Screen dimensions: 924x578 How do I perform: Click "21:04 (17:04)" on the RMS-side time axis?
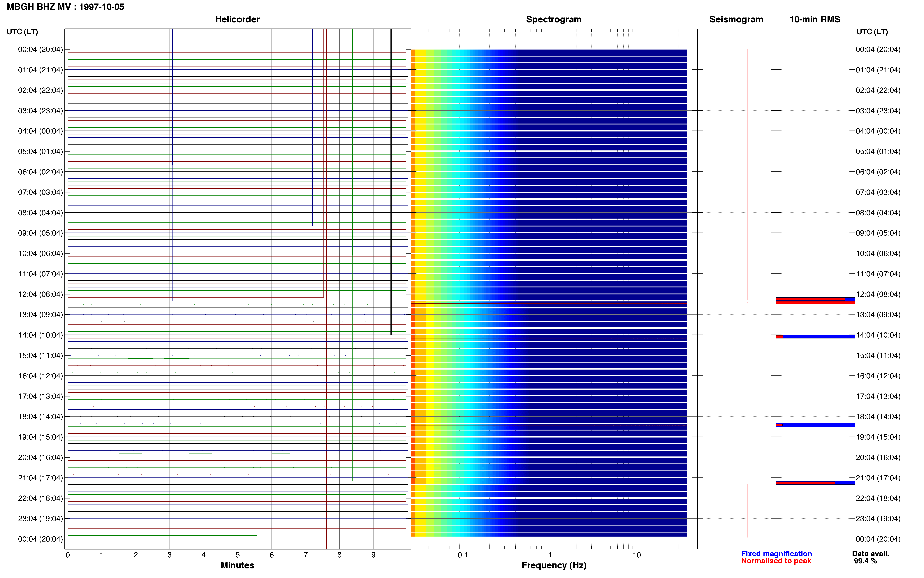click(878, 478)
